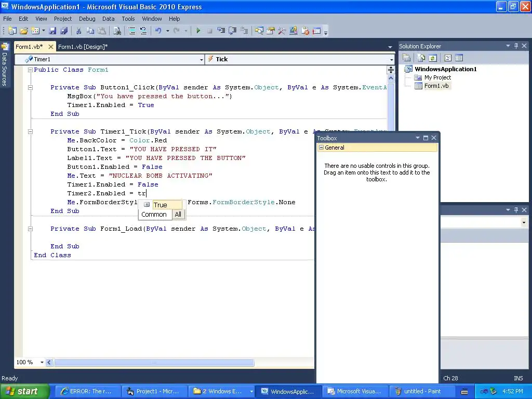
Task: Click View Code icon in Solution Explorer
Action: click(448, 58)
